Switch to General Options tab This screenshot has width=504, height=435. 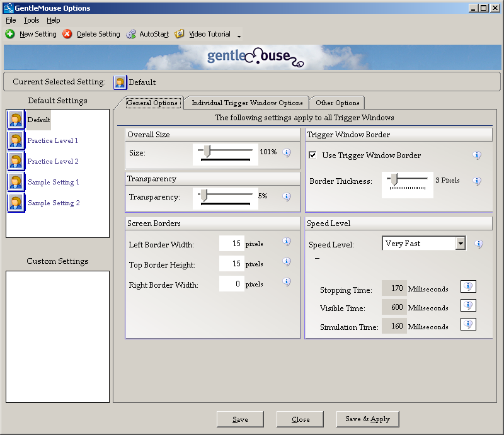coord(152,103)
